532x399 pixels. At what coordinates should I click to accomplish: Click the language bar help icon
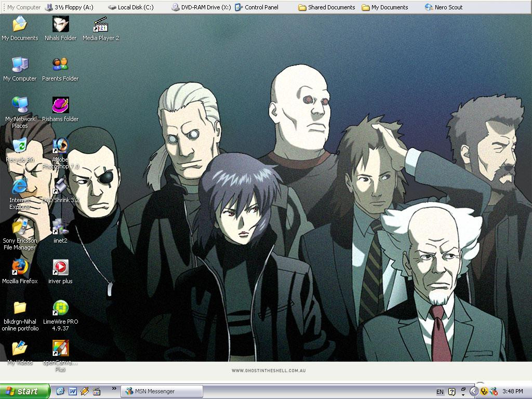(451, 392)
